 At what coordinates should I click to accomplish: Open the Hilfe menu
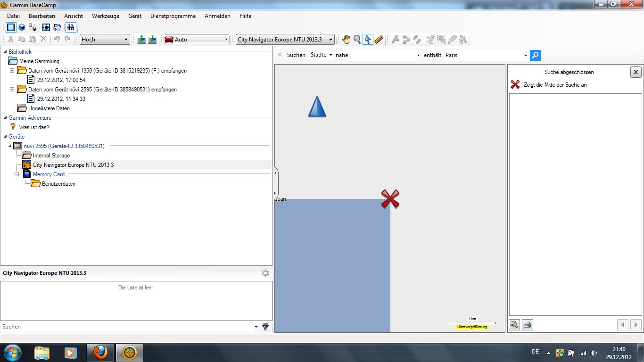click(245, 16)
